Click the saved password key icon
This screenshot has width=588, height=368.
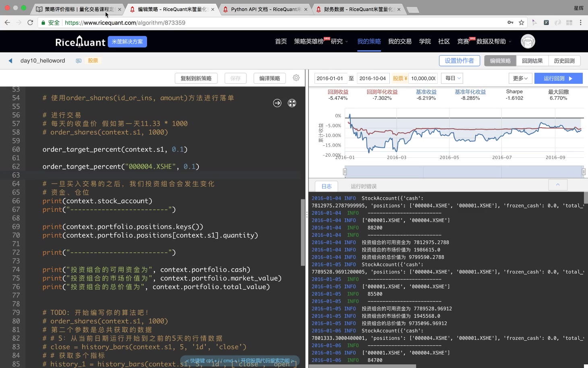[510, 23]
